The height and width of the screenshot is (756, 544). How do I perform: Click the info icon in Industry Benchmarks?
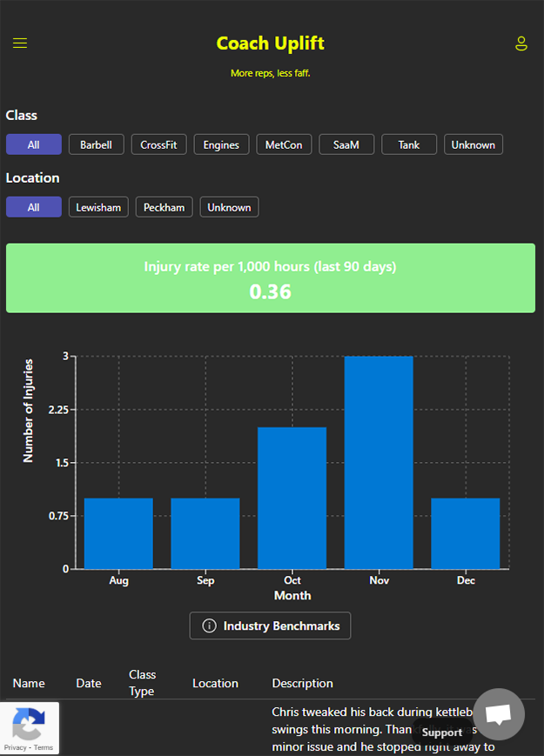click(x=209, y=626)
